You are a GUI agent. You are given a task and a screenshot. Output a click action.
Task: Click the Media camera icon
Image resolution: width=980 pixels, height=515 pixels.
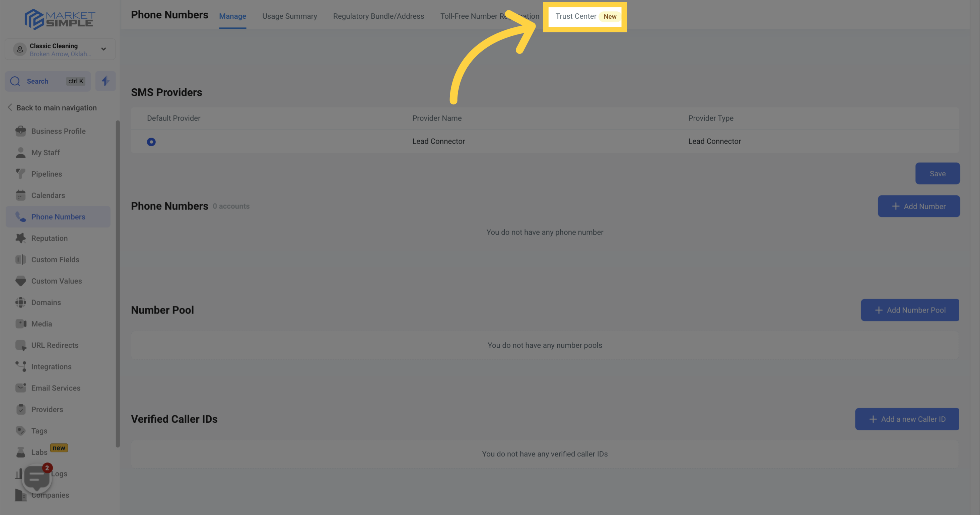(20, 324)
